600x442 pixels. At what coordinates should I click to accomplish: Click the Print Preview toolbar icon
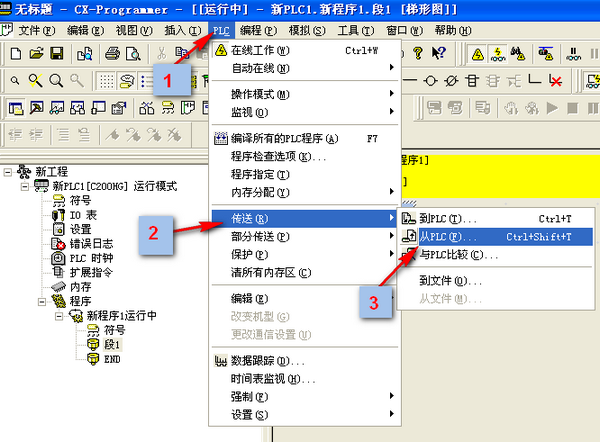(133, 54)
